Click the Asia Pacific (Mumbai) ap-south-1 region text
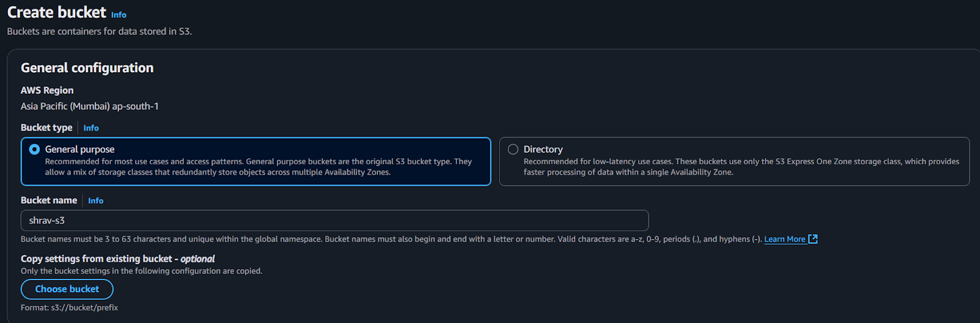980x323 pixels. (89, 107)
